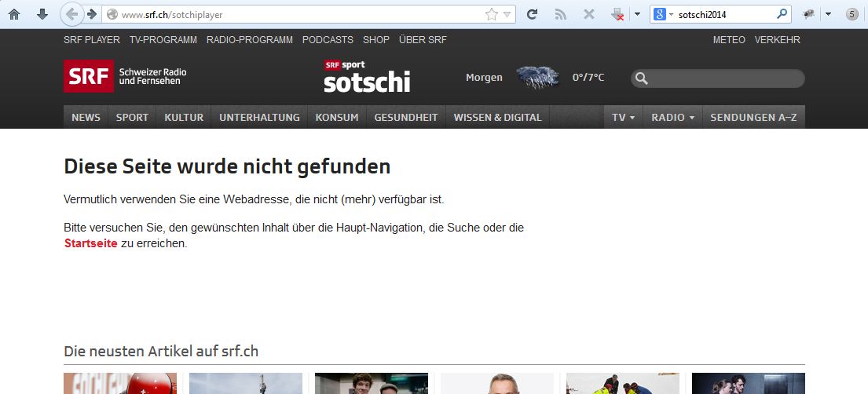868x394 pixels.
Task: Click the Morgen weather forecast label
Action: (485, 78)
